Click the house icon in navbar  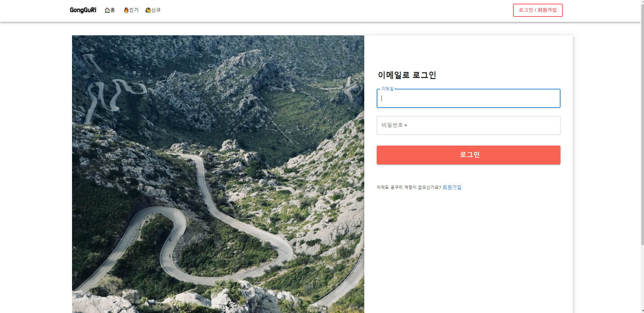[107, 10]
